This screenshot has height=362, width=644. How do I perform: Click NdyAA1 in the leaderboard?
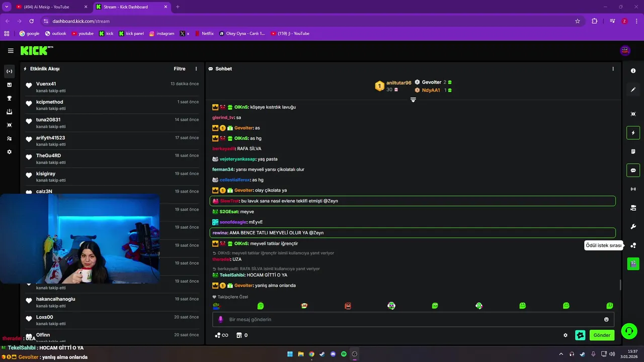click(431, 90)
